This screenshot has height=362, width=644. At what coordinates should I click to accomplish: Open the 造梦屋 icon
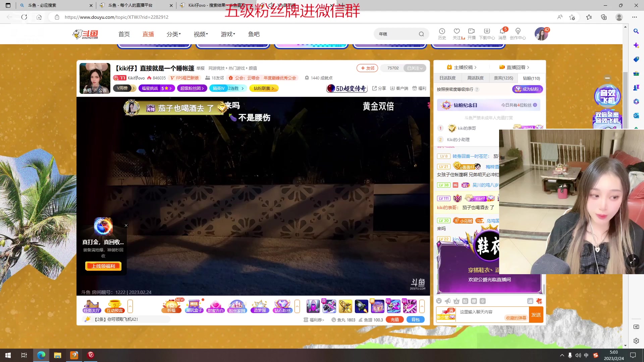[x=260, y=306]
